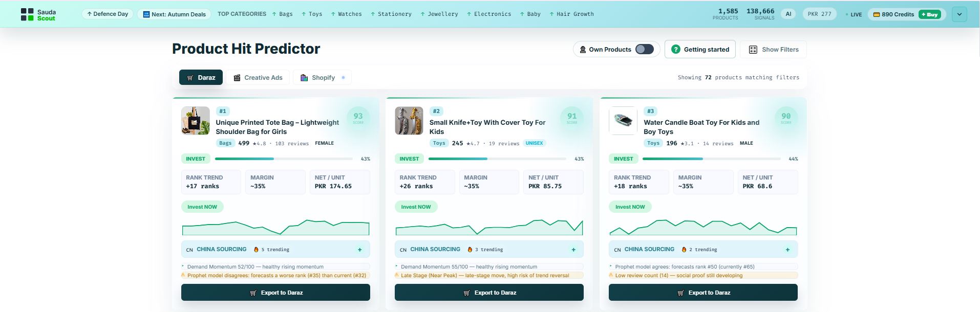Open the Water Candle Boat thumbnail
This screenshot has height=312, width=980.
pyautogui.click(x=623, y=121)
